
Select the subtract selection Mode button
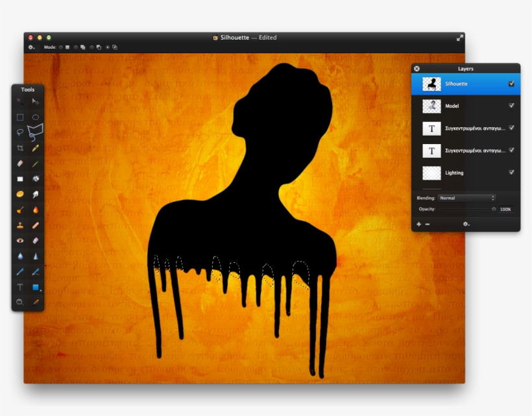click(x=95, y=47)
